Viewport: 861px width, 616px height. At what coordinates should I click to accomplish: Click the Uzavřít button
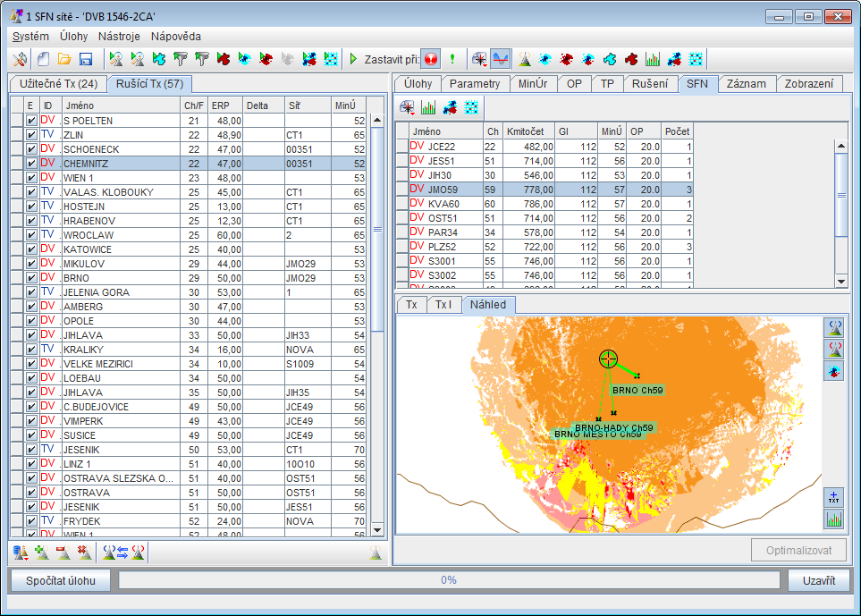click(818, 580)
